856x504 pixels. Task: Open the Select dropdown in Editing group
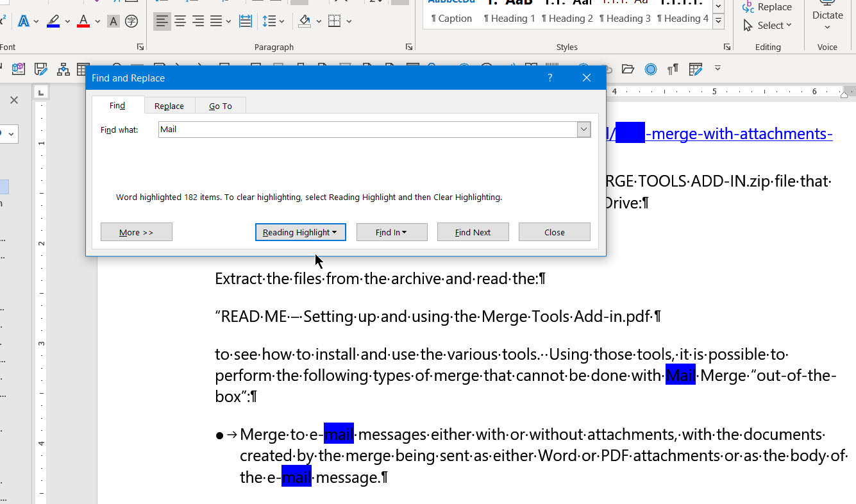[x=767, y=26]
